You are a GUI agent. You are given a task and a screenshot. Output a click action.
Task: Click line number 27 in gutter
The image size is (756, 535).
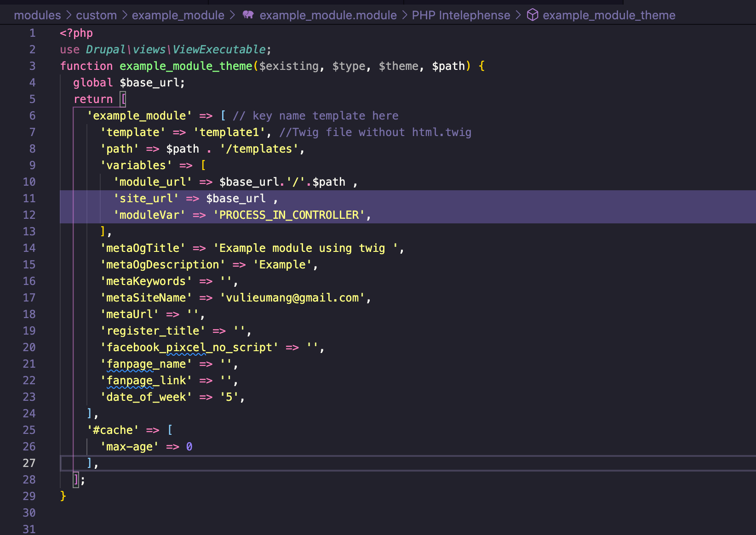[x=29, y=463]
